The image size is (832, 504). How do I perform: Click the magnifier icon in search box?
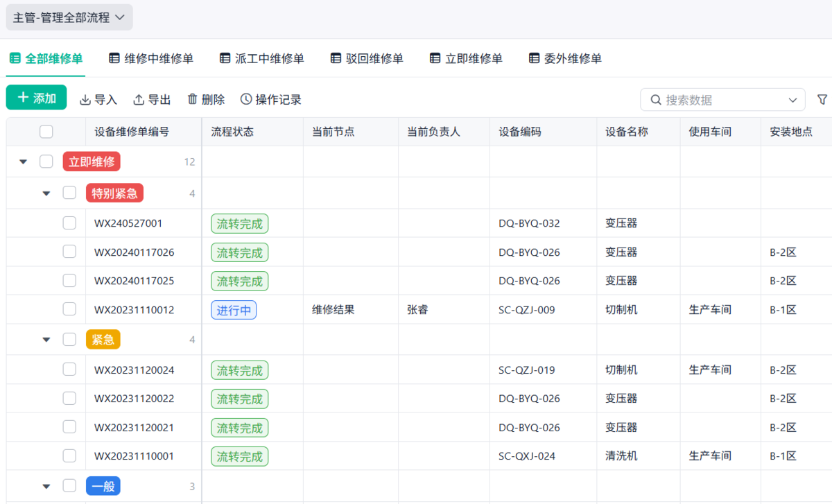655,100
